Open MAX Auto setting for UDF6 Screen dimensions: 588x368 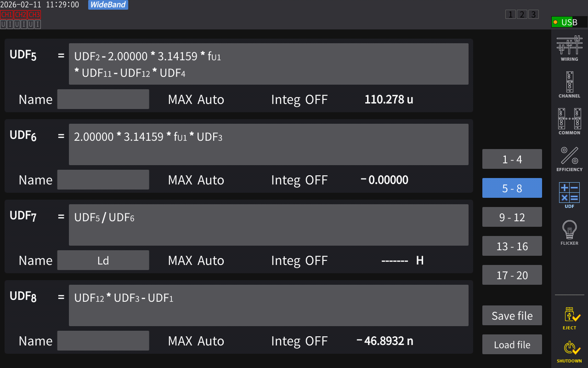tap(196, 180)
